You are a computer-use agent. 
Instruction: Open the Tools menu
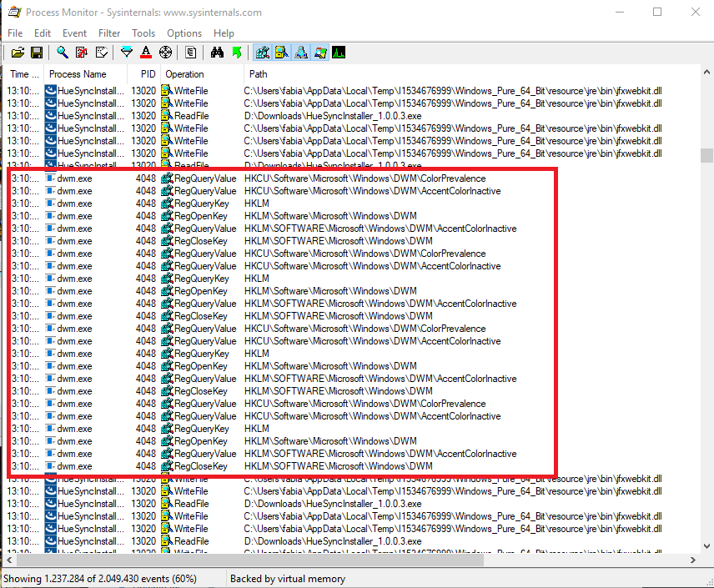(x=143, y=33)
